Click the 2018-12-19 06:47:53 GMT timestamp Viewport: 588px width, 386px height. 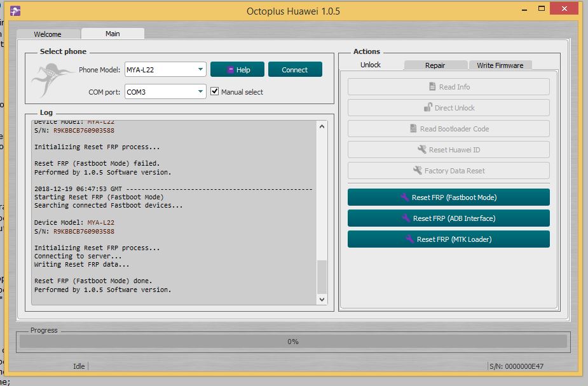tap(78, 189)
